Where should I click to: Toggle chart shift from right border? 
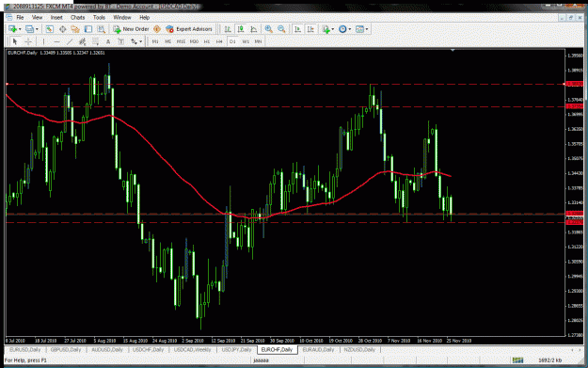(310, 29)
